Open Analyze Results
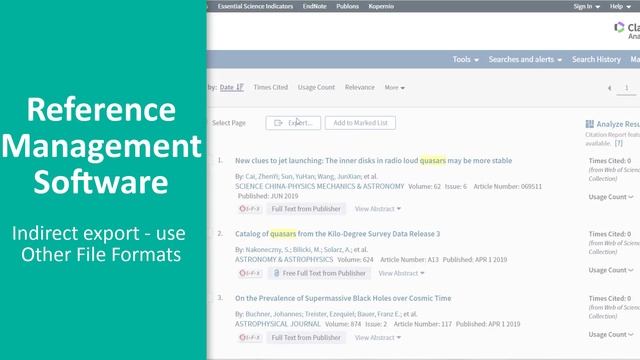 [613, 124]
